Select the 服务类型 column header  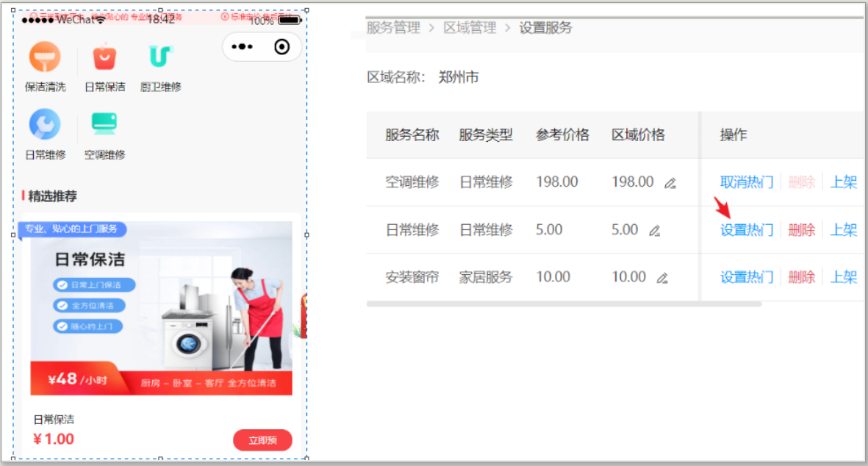click(x=486, y=135)
